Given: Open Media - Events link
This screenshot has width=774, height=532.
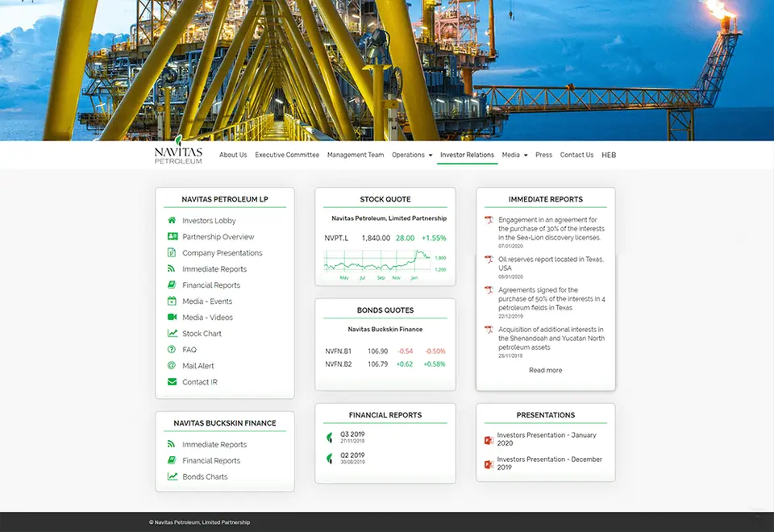Looking at the screenshot, I should (207, 301).
